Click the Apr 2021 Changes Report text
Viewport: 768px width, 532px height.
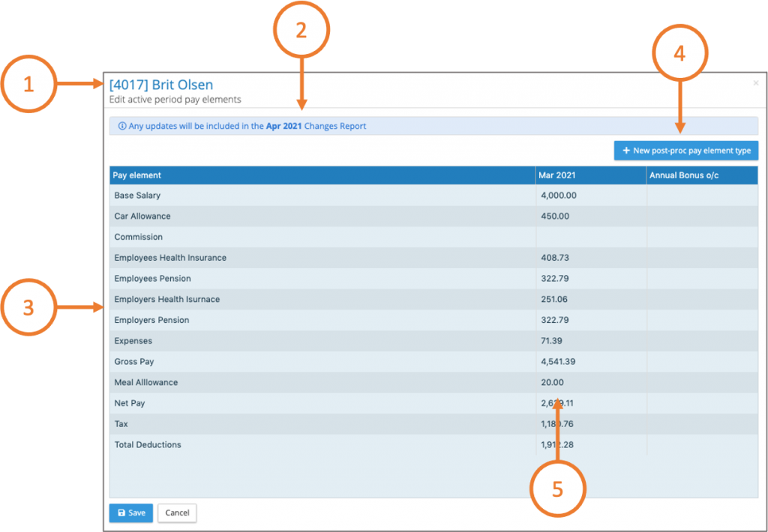pyautogui.click(x=316, y=127)
